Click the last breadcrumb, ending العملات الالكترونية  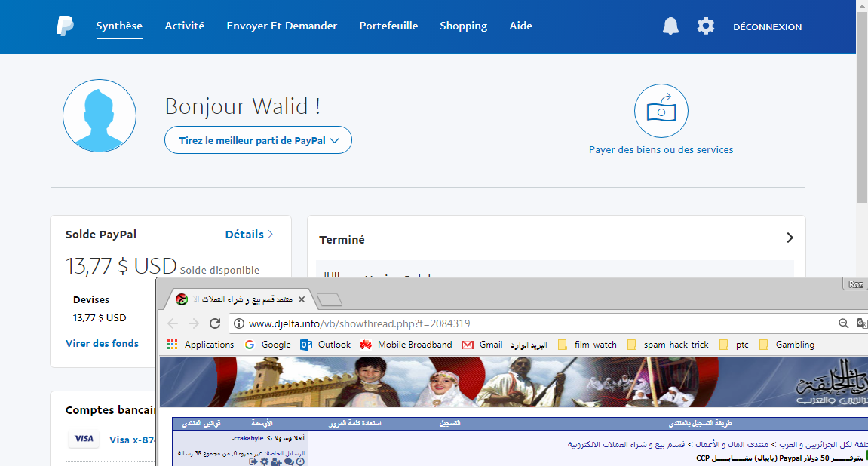626,444
